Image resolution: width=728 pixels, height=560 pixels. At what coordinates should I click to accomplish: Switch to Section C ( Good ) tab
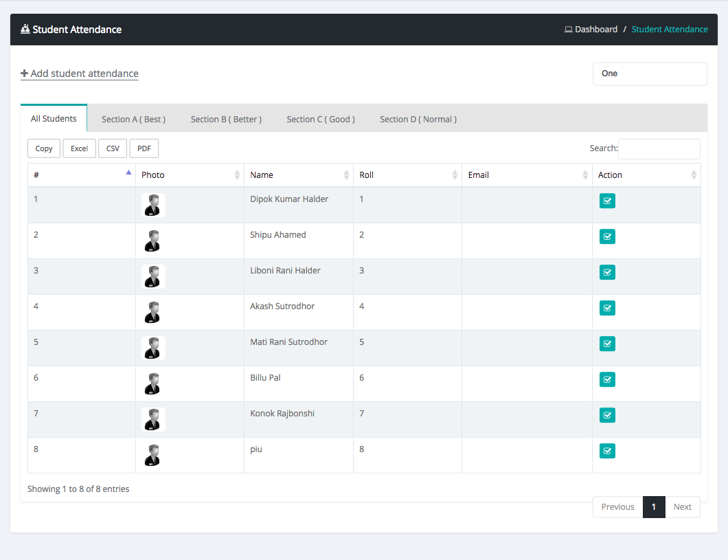[321, 119]
